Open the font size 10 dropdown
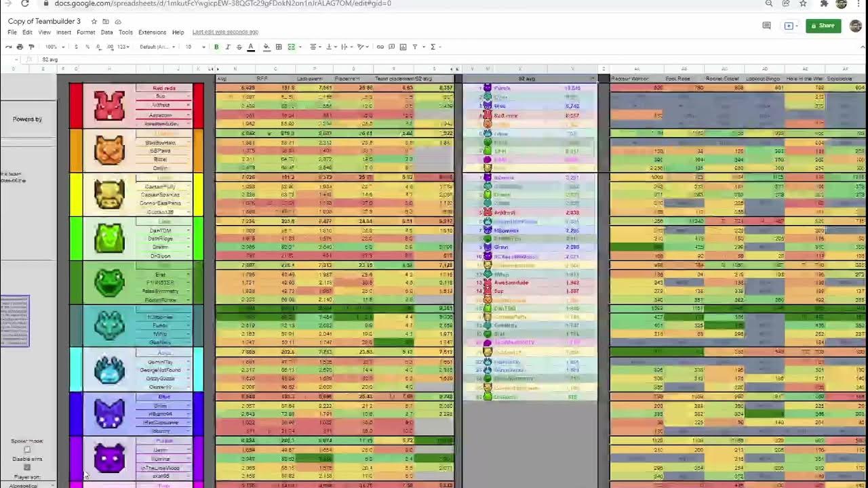 point(195,47)
